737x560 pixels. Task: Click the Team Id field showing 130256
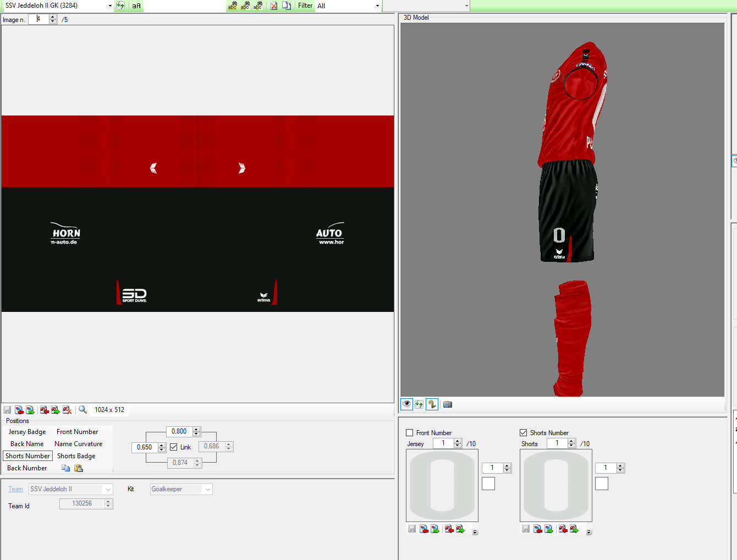(x=82, y=503)
